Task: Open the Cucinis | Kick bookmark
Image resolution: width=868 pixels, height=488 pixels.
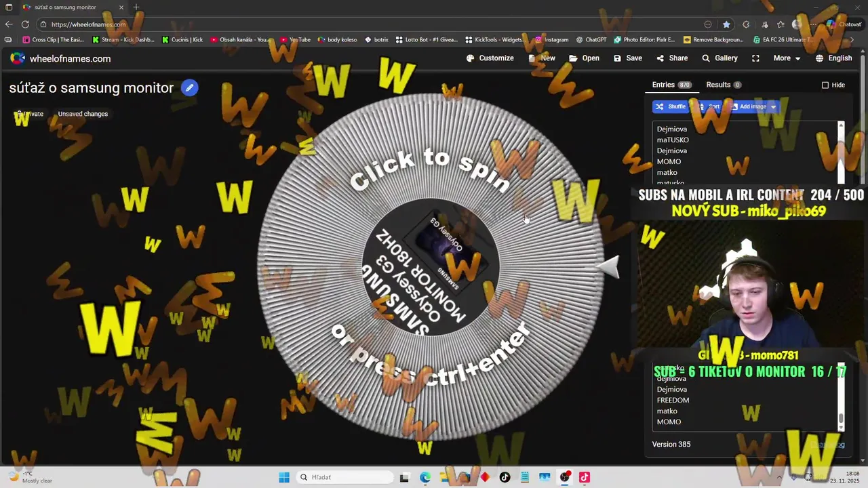Action: 182,40
